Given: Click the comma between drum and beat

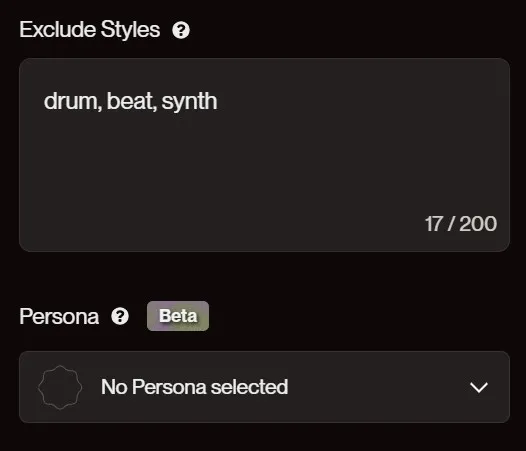Looking at the screenshot, I should point(100,107).
